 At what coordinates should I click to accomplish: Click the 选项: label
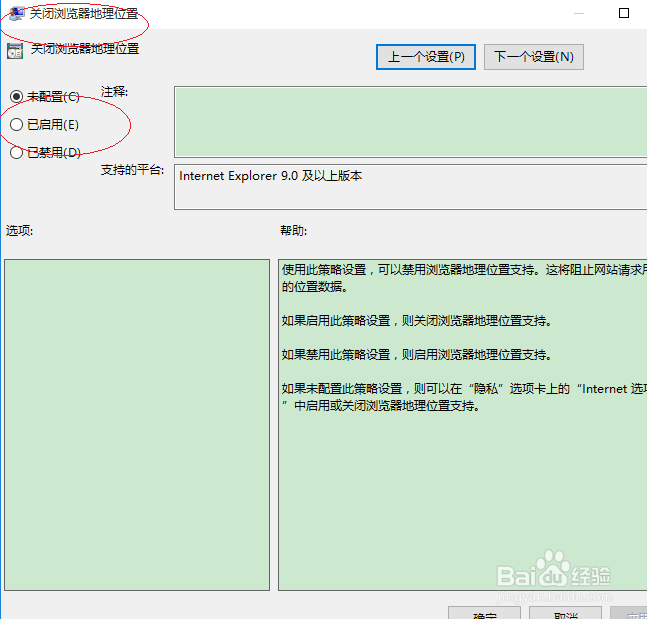[x=19, y=230]
